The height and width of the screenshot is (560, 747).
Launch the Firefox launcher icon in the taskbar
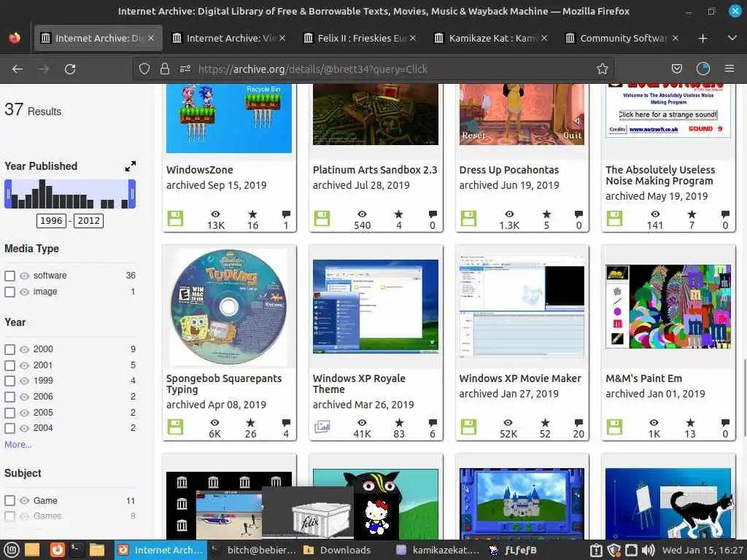pos(57,550)
